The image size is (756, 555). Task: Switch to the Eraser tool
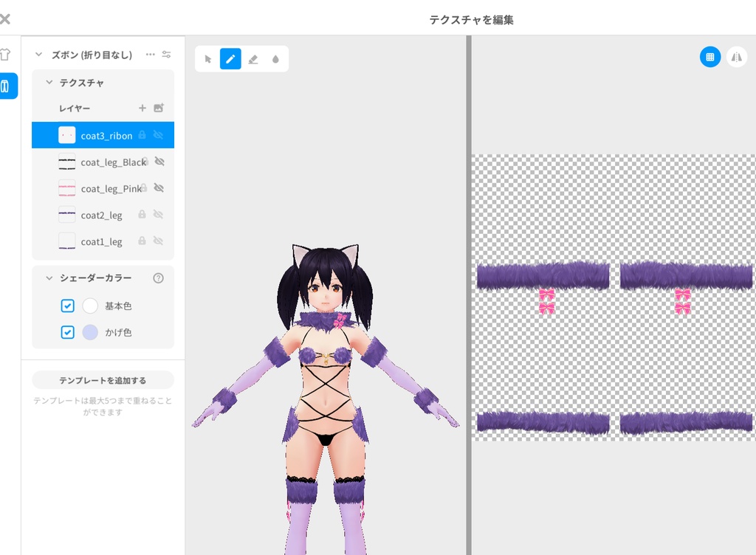tap(253, 58)
